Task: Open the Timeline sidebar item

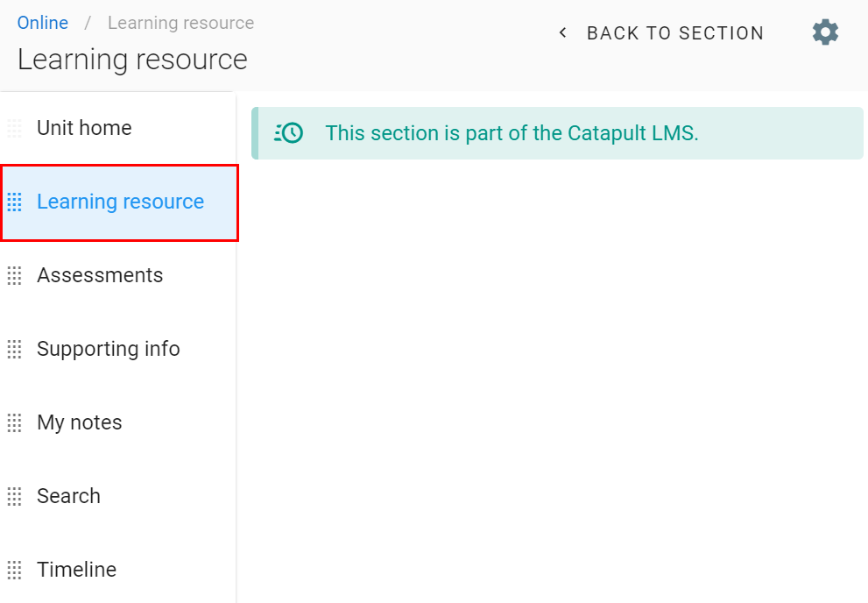Action: [x=118, y=571]
